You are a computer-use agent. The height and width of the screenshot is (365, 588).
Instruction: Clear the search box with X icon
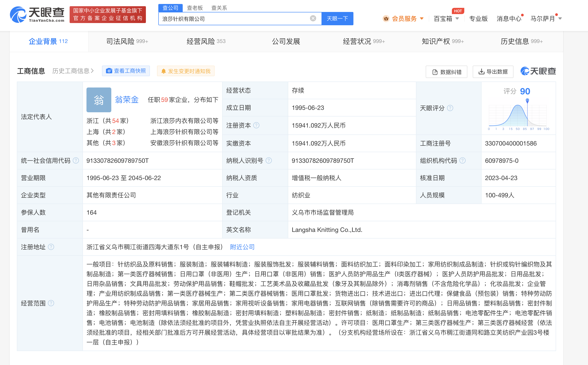tap(313, 18)
